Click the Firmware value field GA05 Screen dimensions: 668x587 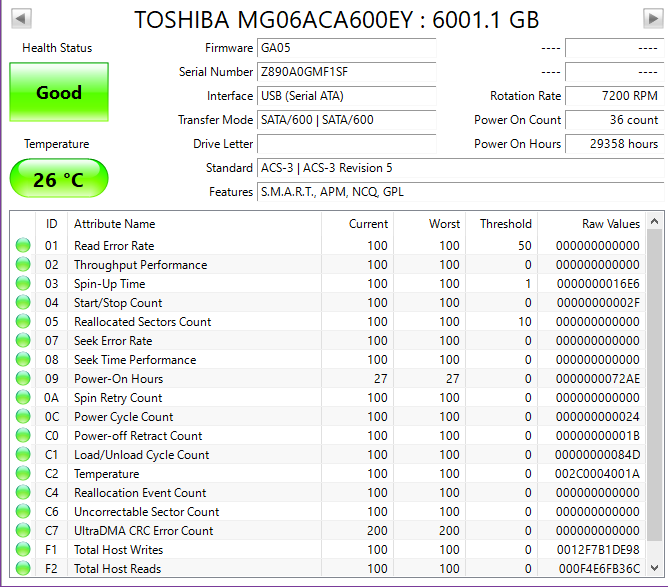(346, 48)
